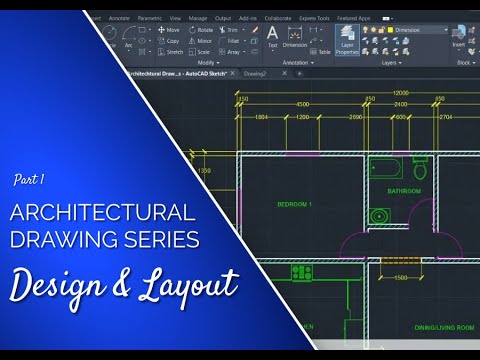Viewport: 480px width, 360px height.
Task: Select the Rotate tool
Action: (x=201, y=30)
